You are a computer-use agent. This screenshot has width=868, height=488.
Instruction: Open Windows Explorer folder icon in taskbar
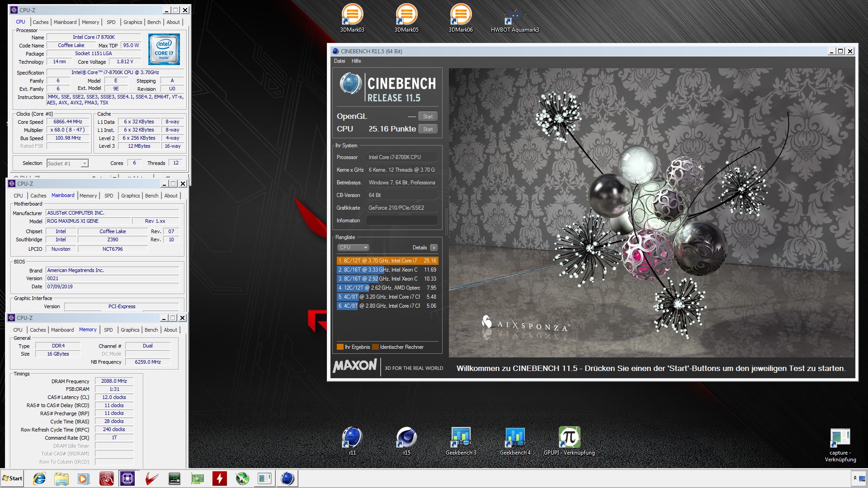coord(61,479)
